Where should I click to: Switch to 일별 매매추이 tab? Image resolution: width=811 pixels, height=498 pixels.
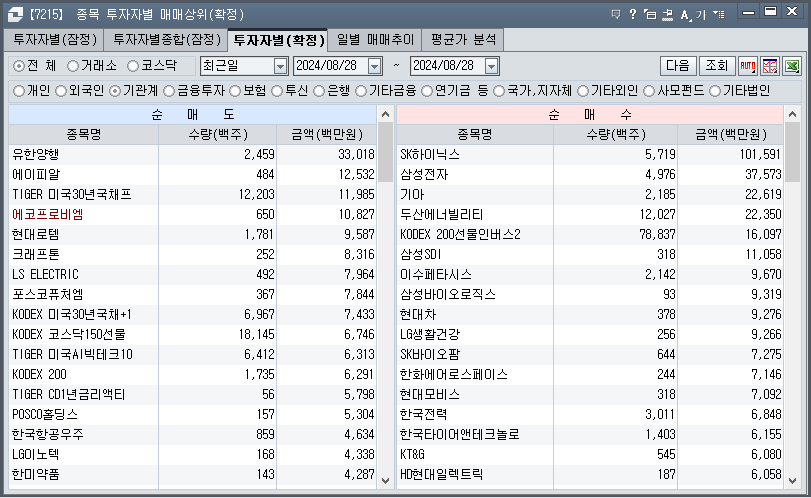(375, 40)
